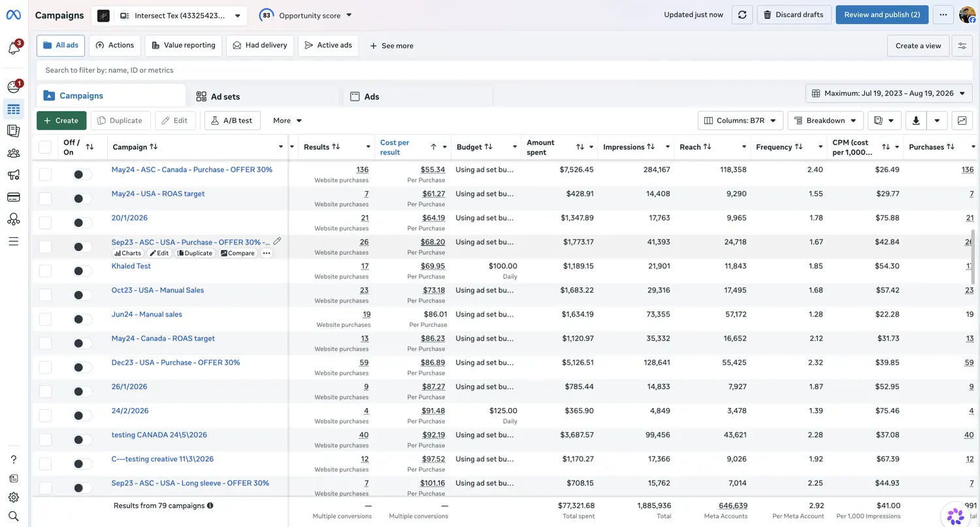This screenshot has width=980, height=527.
Task: Select the Had delivery filter tab
Action: [260, 45]
